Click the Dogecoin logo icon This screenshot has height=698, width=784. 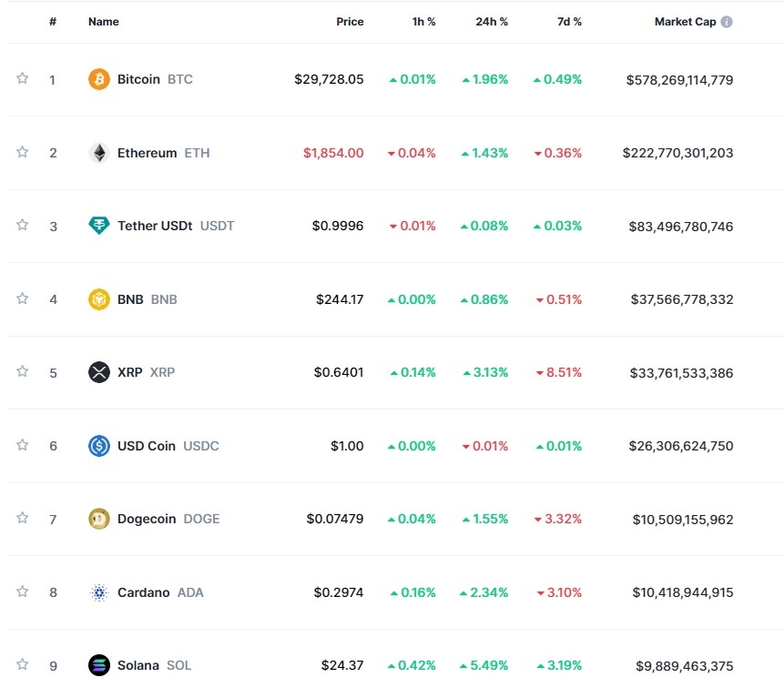pos(98,519)
